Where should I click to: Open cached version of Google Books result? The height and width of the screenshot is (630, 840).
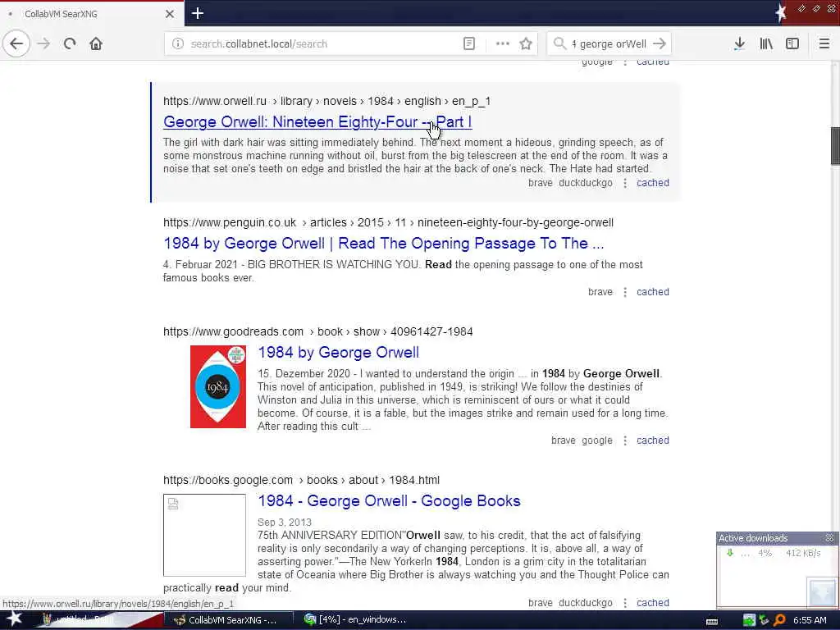[652, 603]
